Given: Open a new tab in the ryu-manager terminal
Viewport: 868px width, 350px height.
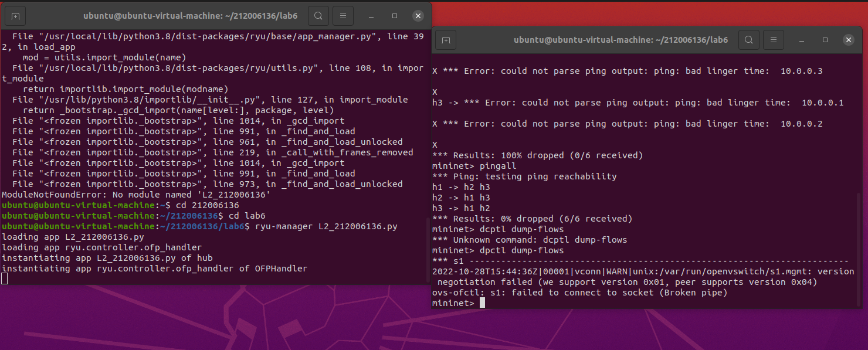Looking at the screenshot, I should (x=15, y=16).
